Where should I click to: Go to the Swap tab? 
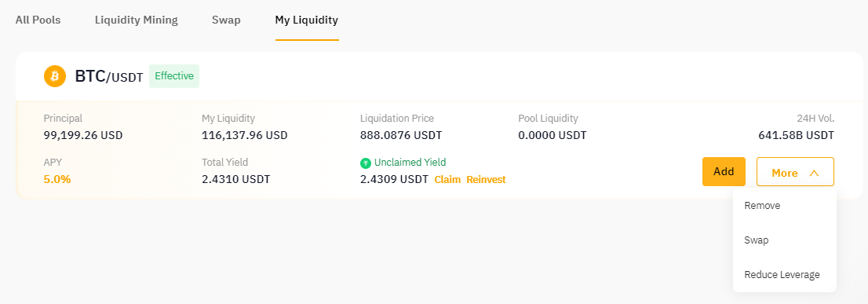point(226,20)
